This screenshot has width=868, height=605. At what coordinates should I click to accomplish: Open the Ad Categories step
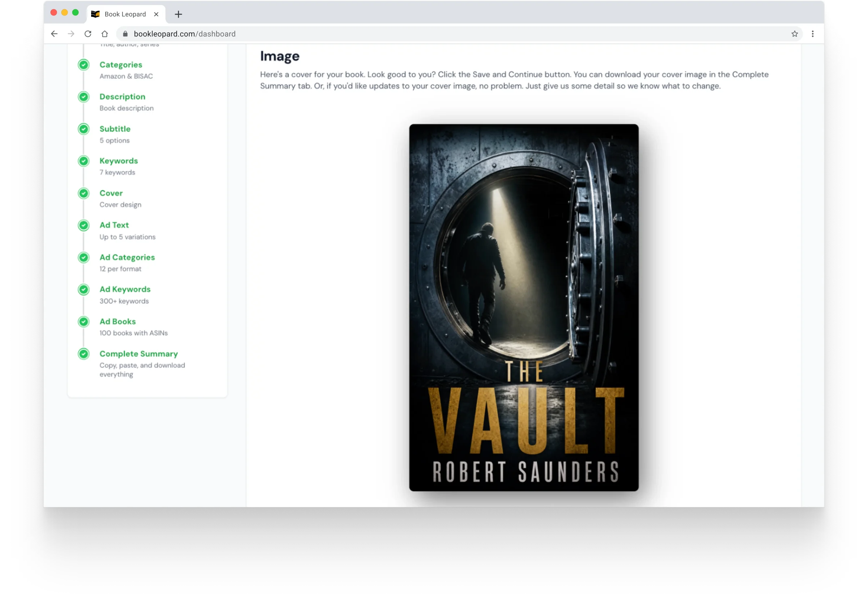[127, 257]
